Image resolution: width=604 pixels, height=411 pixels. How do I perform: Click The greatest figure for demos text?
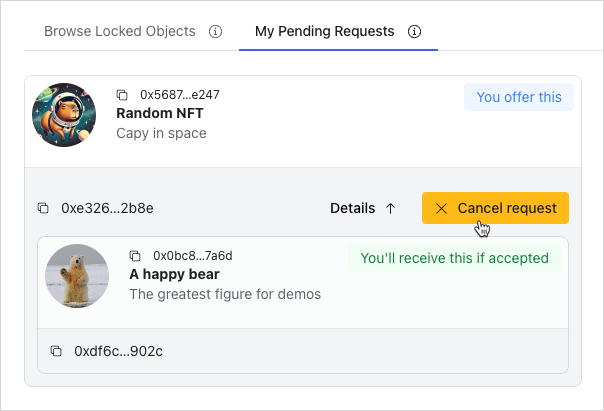point(225,294)
